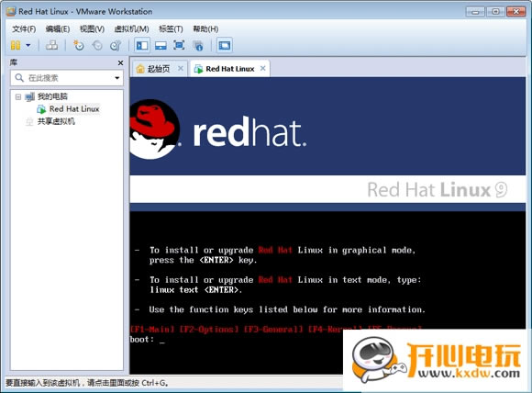532x393 pixels.
Task: Click the VMware app icon in title bar
Action: tap(11, 11)
